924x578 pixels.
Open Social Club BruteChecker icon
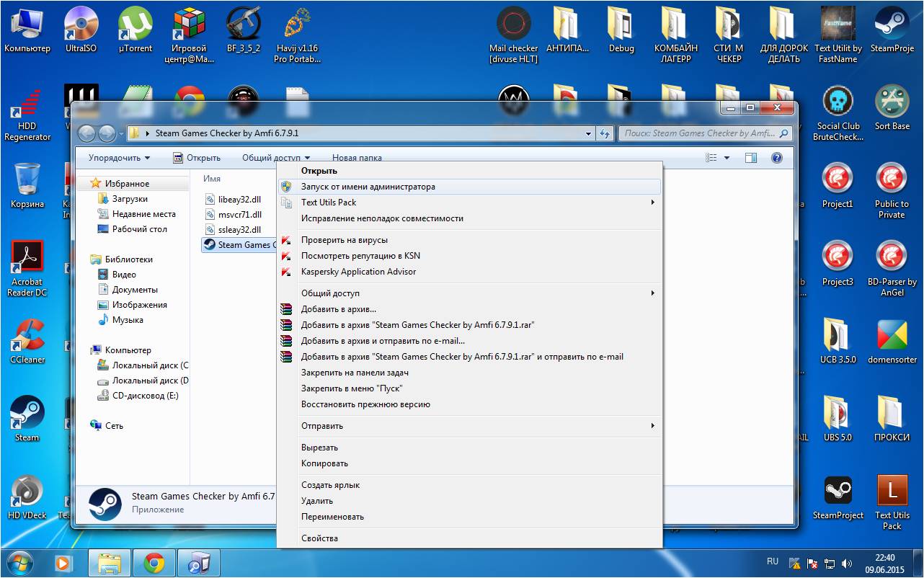pyautogui.click(x=838, y=113)
